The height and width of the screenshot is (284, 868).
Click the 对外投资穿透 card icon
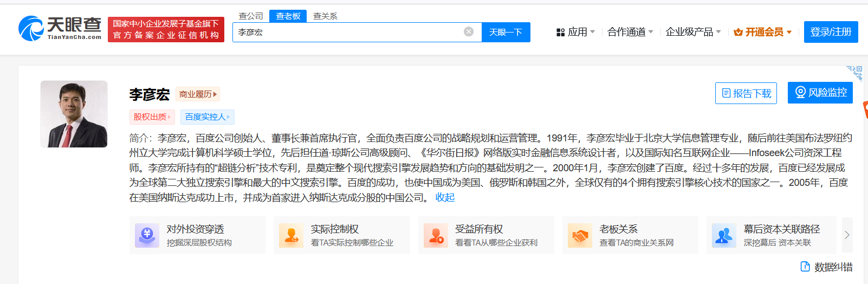pyautogui.click(x=147, y=235)
